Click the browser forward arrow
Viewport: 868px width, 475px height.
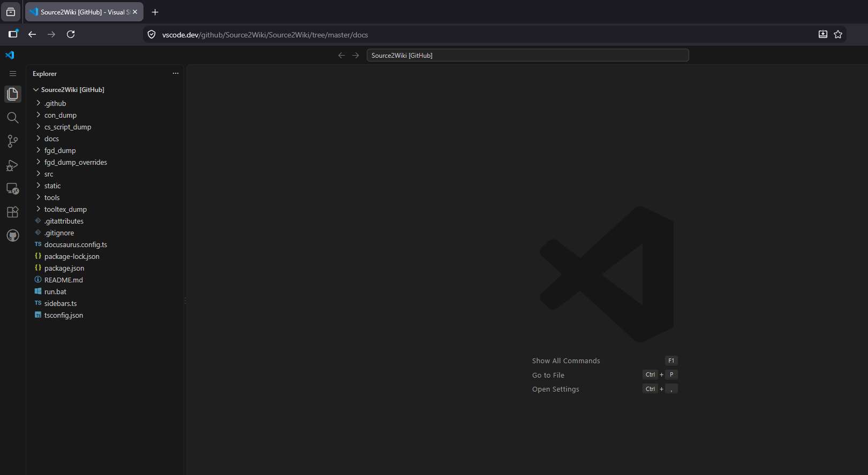pos(51,34)
